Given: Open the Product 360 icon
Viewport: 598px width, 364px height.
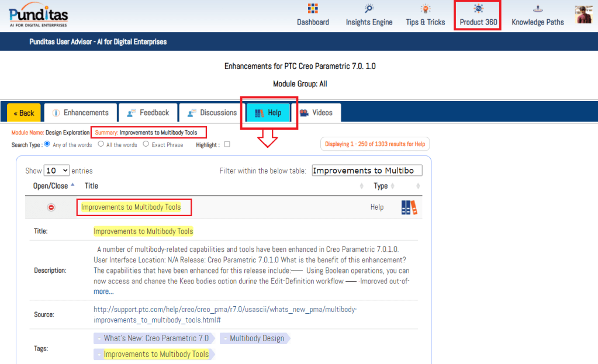Looking at the screenshot, I should pos(478,9).
